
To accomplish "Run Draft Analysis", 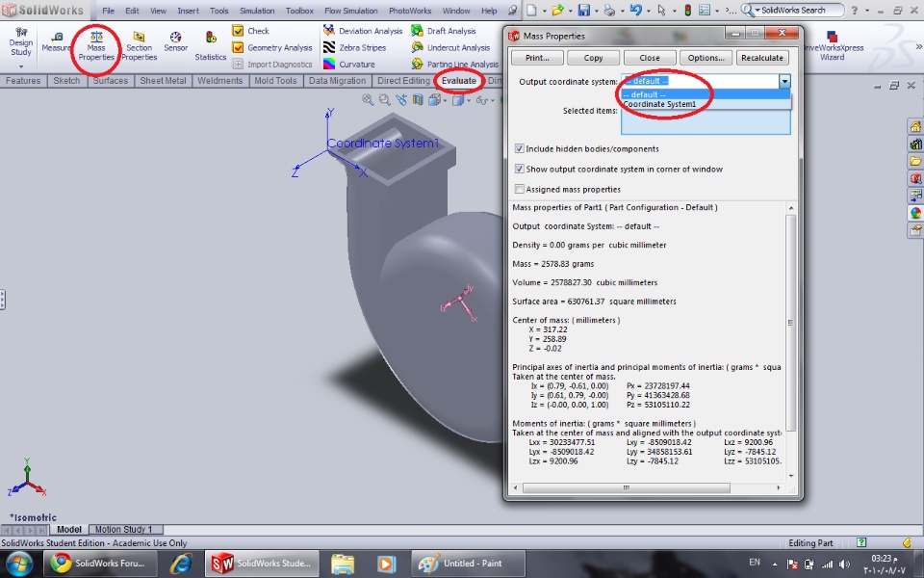I will (x=444, y=31).
